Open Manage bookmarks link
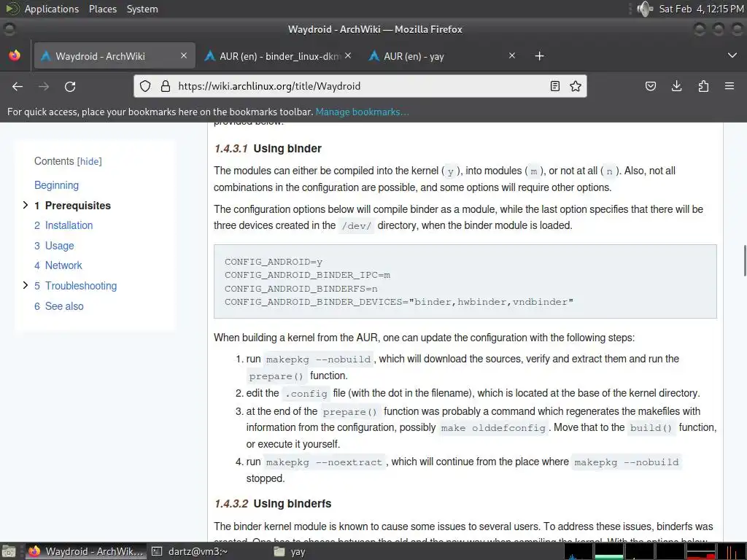 (x=362, y=112)
